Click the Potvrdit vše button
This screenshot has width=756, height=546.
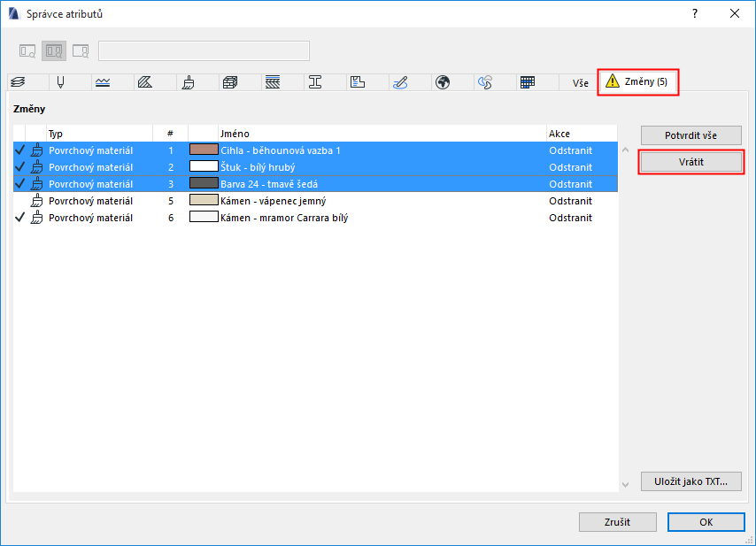[x=690, y=135]
